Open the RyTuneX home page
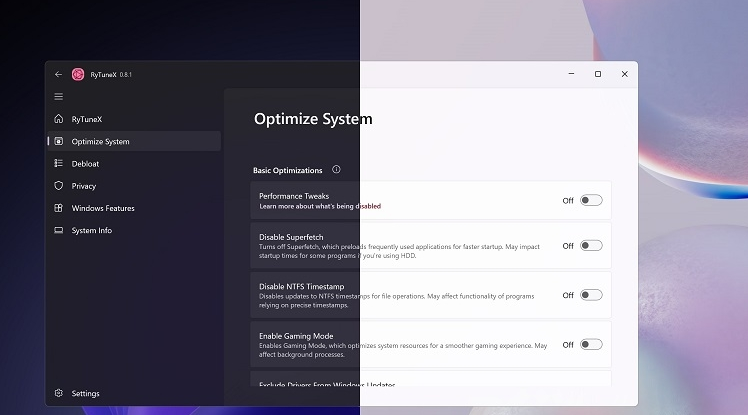This screenshot has width=748, height=415. [x=134, y=119]
